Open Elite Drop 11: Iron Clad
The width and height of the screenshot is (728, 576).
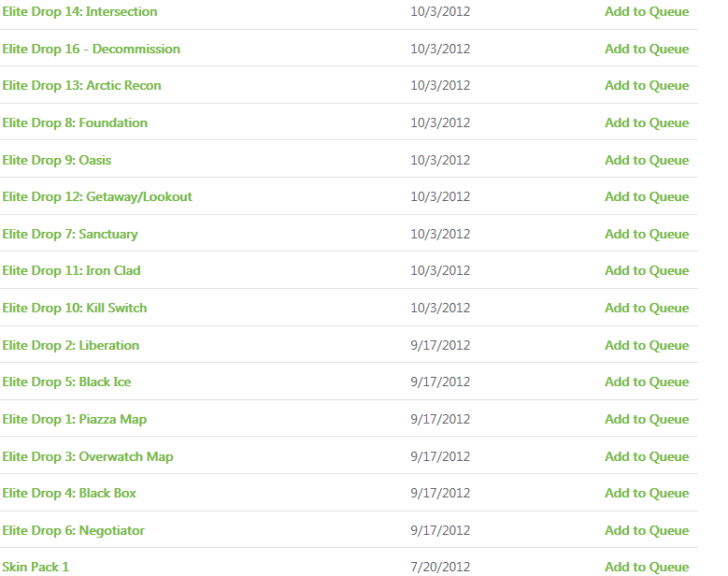[x=71, y=270]
